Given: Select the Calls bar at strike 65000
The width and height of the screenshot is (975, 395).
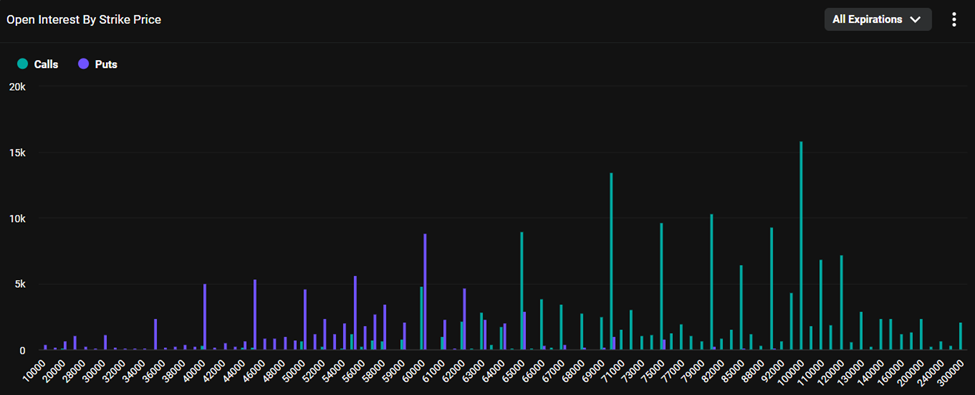Looking at the screenshot, I should click(x=522, y=291).
